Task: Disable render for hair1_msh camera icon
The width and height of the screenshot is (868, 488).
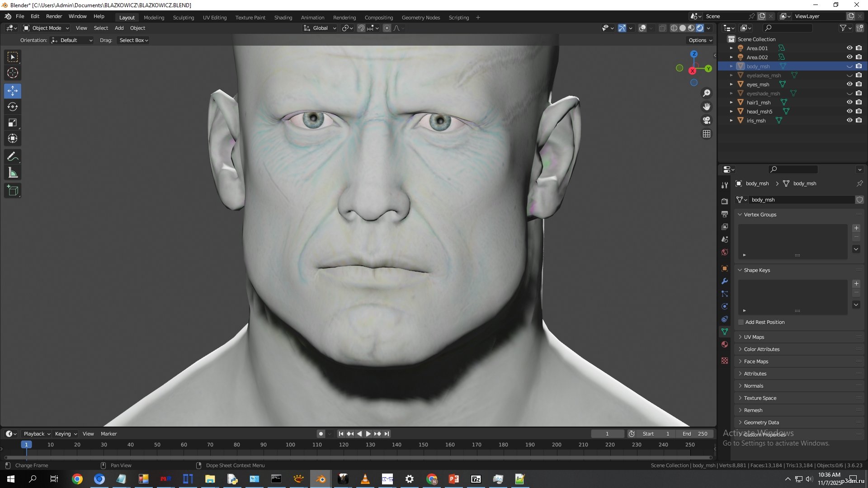Action: coord(859,103)
